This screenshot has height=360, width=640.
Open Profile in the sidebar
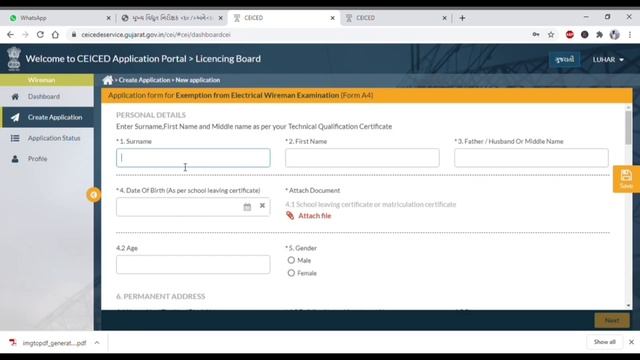(x=47, y=159)
